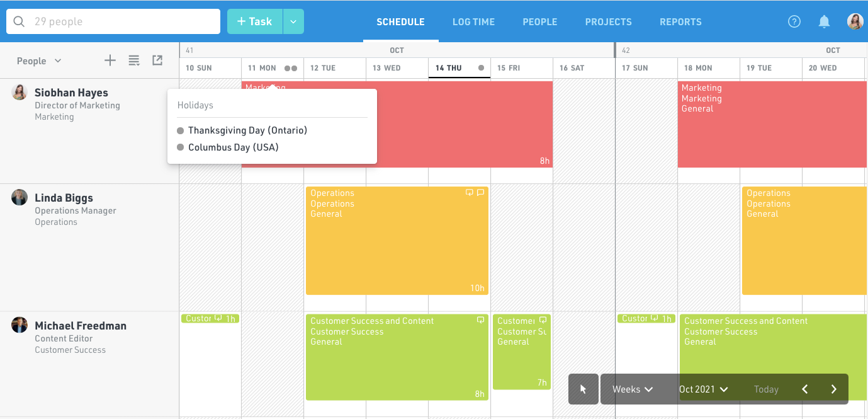Open the Weeks zoom dropdown

633,389
